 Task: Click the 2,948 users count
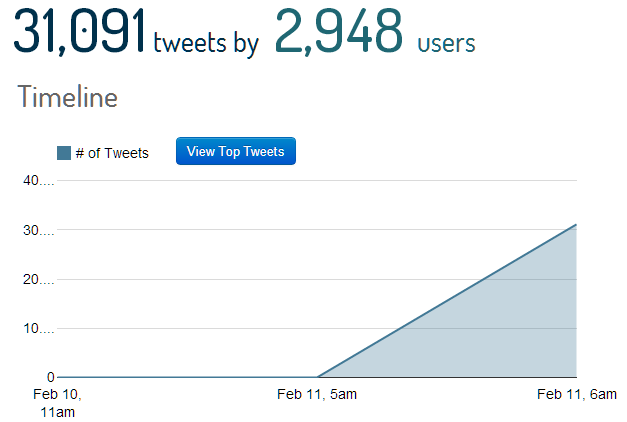[339, 31]
